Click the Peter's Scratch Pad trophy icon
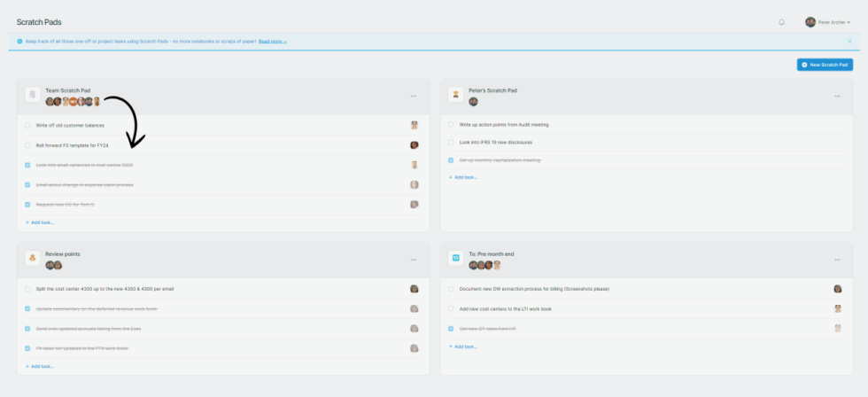This screenshot has width=868, height=397. point(455,94)
